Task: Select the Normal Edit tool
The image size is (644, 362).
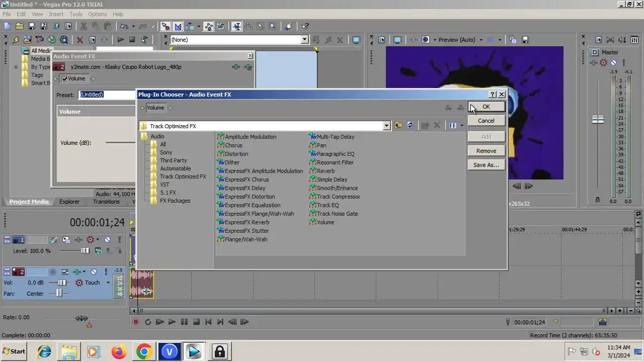Action: pos(236,26)
